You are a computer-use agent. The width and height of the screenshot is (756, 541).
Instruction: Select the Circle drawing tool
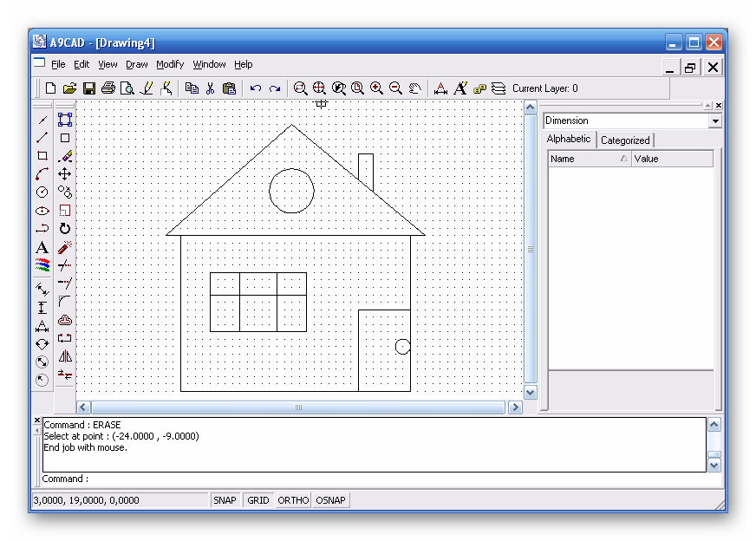click(x=42, y=192)
